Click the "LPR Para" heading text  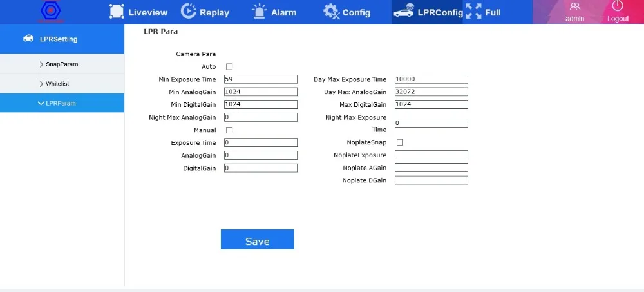pyautogui.click(x=160, y=31)
